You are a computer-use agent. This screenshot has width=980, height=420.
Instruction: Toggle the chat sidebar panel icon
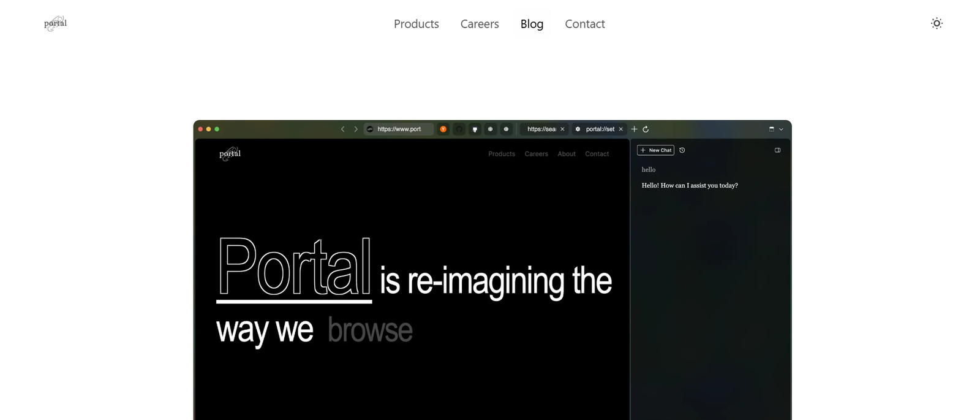[777, 150]
